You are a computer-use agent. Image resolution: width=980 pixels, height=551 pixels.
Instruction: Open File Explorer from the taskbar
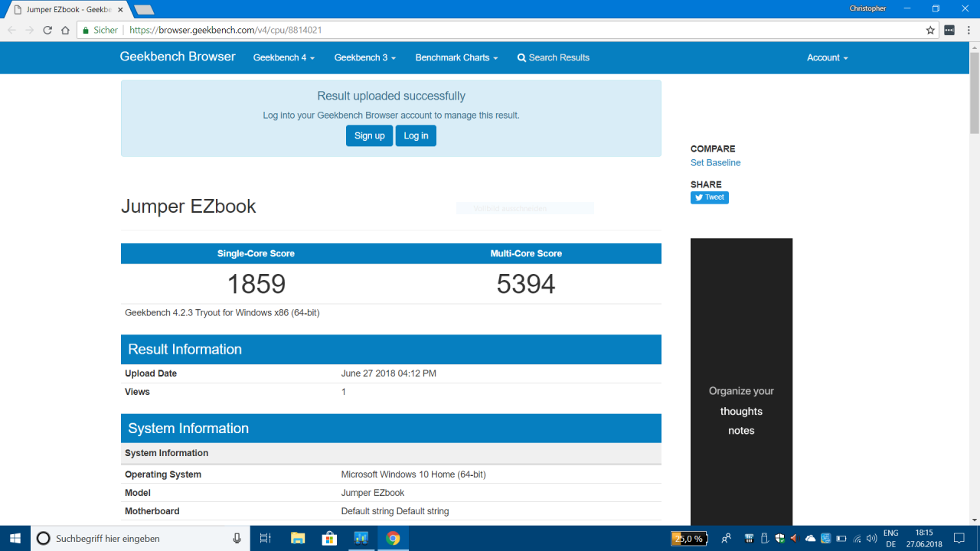click(x=298, y=538)
